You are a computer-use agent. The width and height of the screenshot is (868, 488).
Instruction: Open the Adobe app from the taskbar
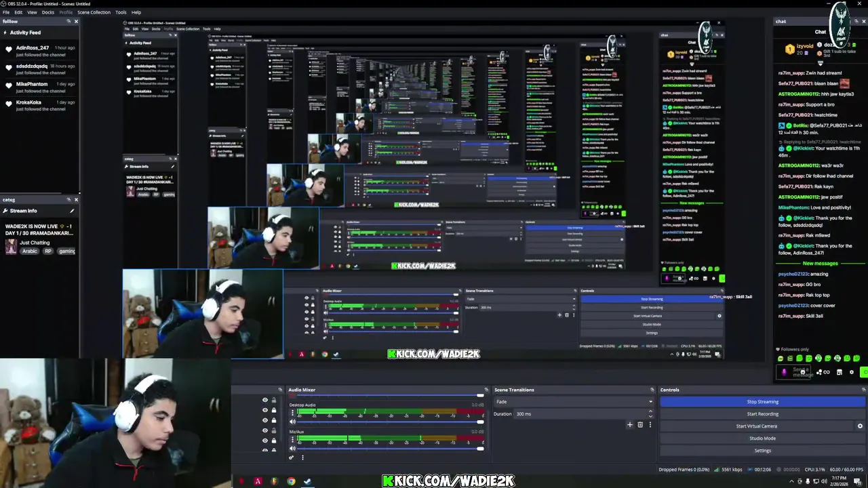258,481
